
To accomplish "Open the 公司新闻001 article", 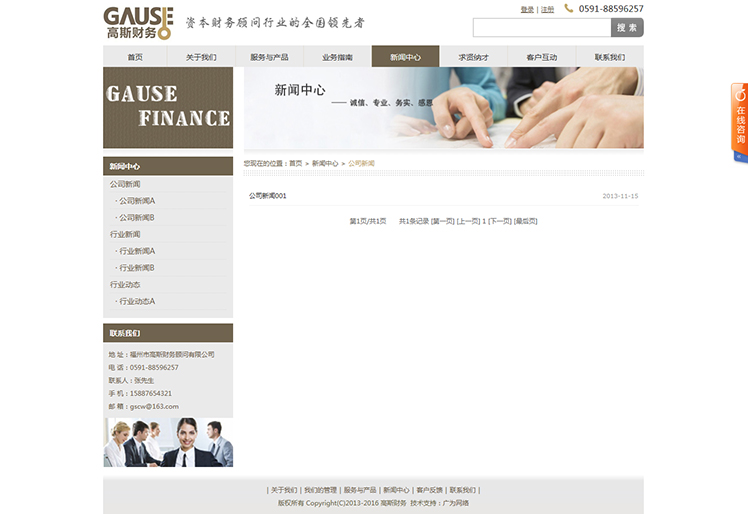I will click(267, 196).
